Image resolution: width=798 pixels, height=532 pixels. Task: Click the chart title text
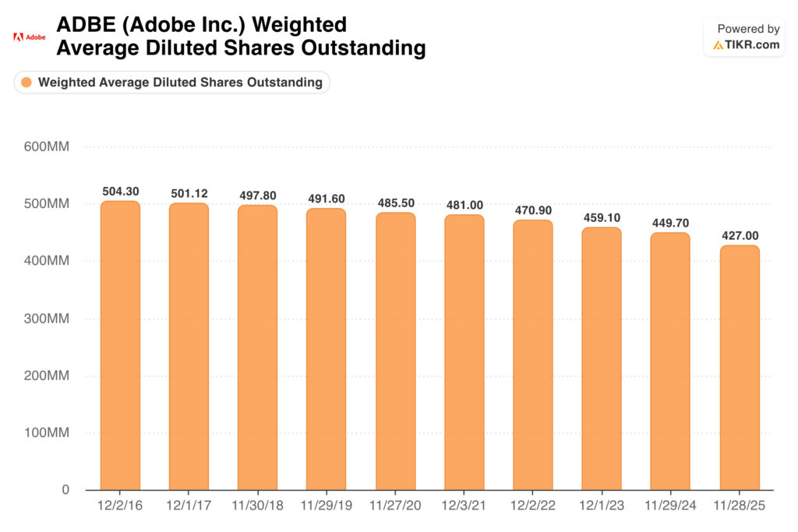[241, 37]
